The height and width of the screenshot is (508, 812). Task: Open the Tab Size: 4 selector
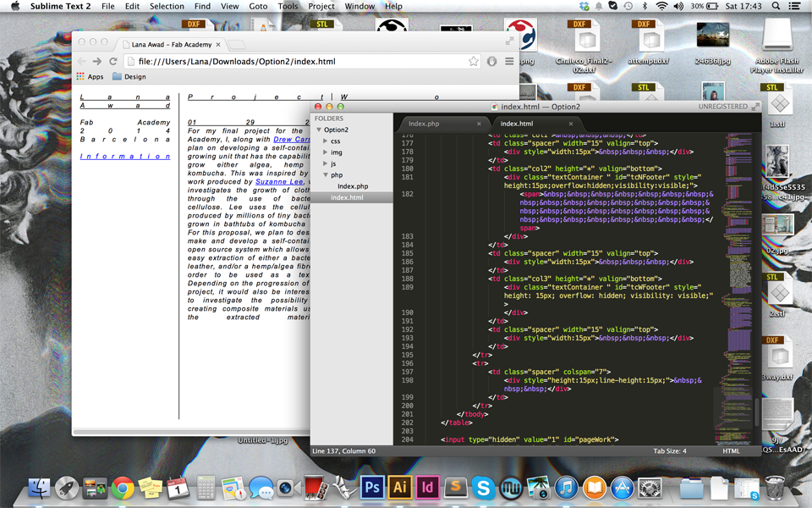coord(670,451)
